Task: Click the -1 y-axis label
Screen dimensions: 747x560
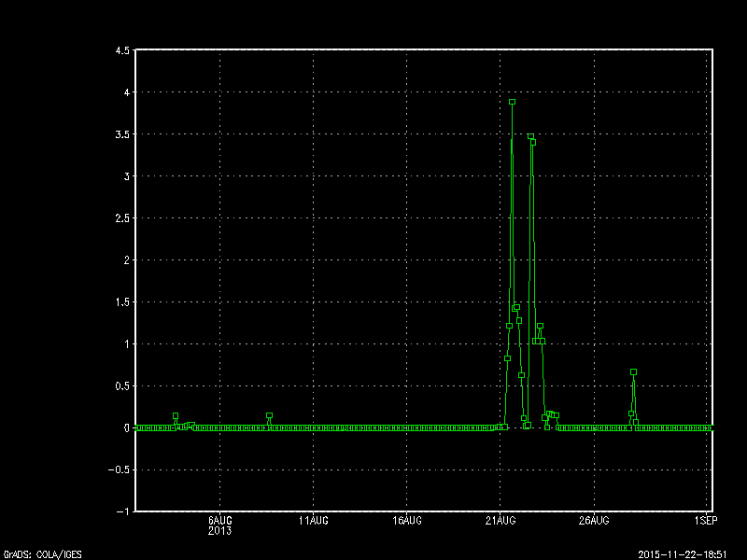Action: (123, 511)
